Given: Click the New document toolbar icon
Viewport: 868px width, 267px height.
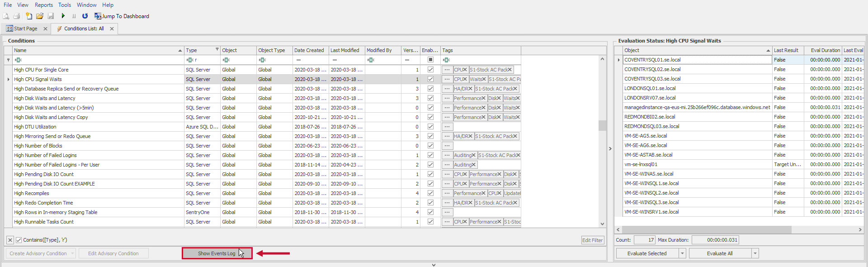Looking at the screenshot, I should (28, 16).
